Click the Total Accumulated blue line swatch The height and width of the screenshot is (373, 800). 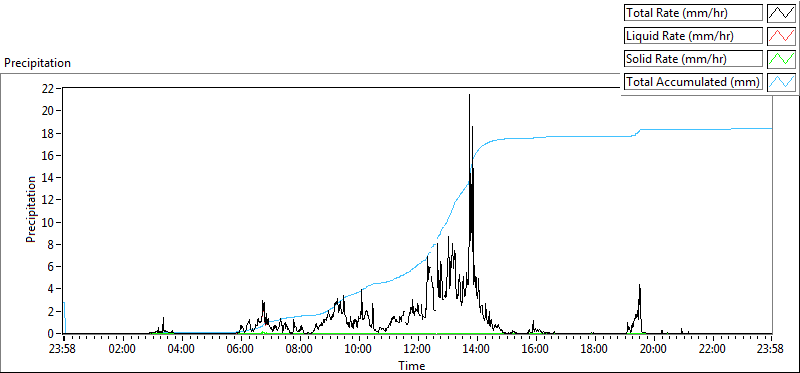(781, 82)
